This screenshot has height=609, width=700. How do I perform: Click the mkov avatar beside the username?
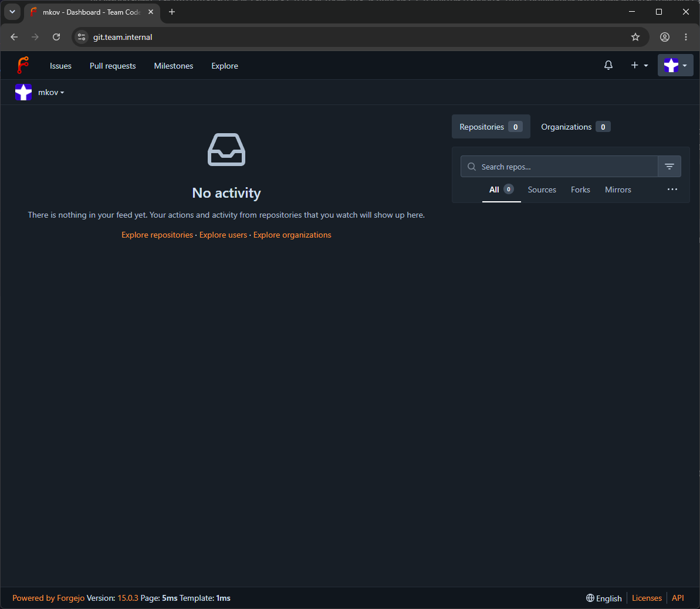click(x=23, y=93)
